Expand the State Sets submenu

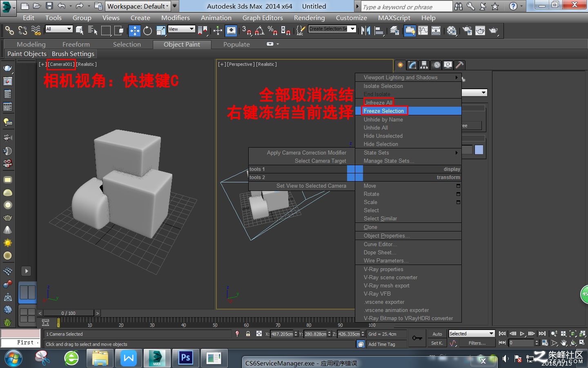408,153
